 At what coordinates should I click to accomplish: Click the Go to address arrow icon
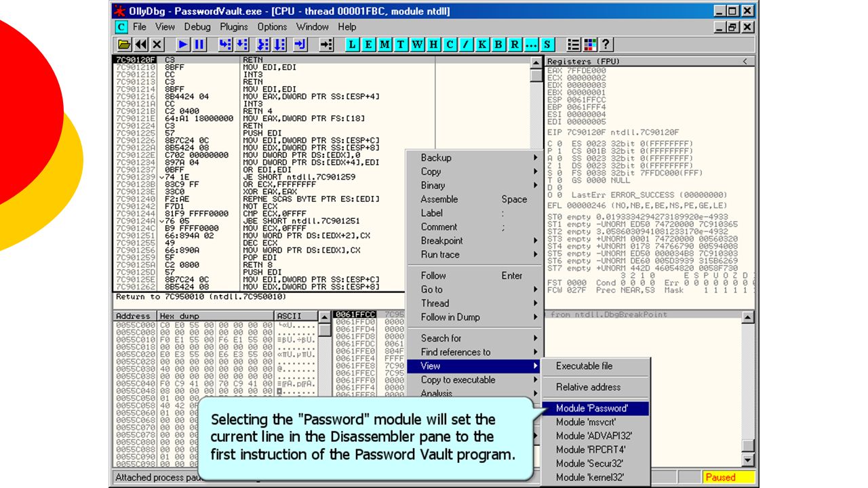(x=327, y=45)
